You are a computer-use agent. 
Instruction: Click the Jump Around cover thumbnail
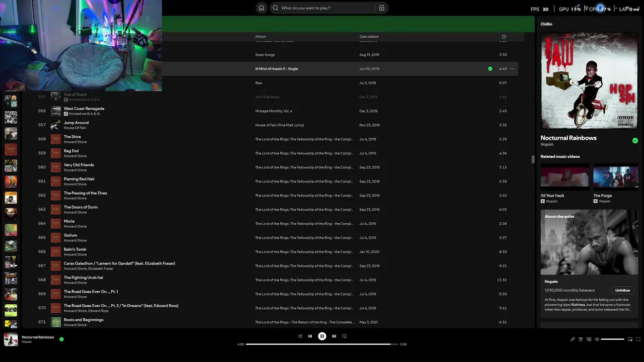click(x=56, y=125)
